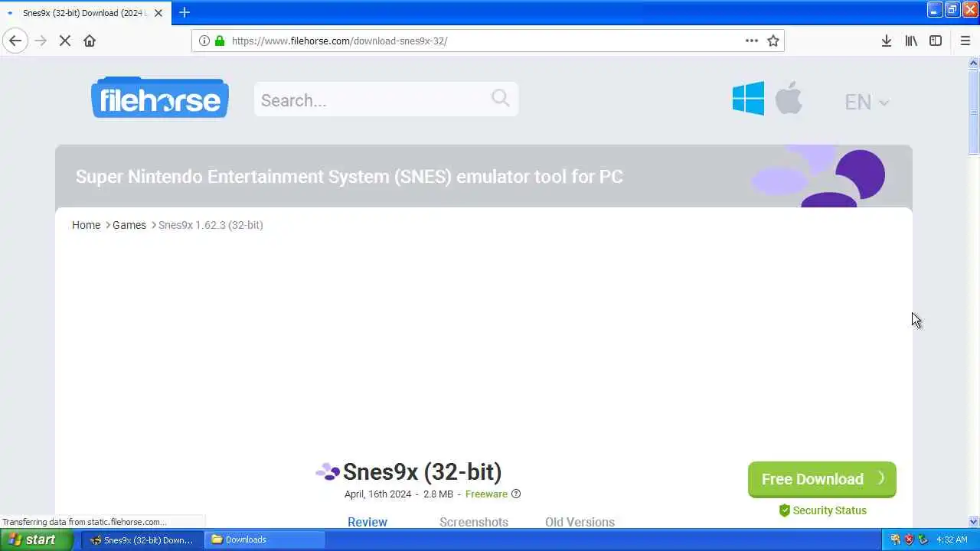The image size is (980, 551).
Task: Switch to Mac software via Apple icon
Action: pyautogui.click(x=789, y=97)
